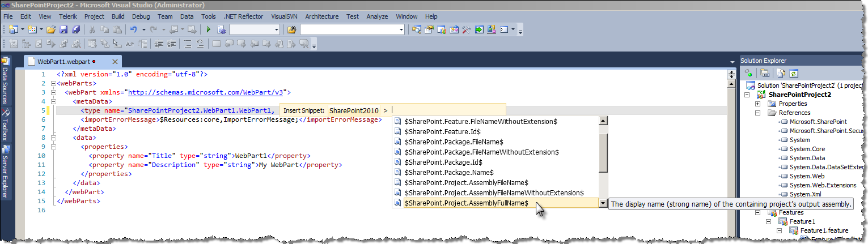868x244 pixels.
Task: Click the Save All toolbar icon
Action: point(76,29)
